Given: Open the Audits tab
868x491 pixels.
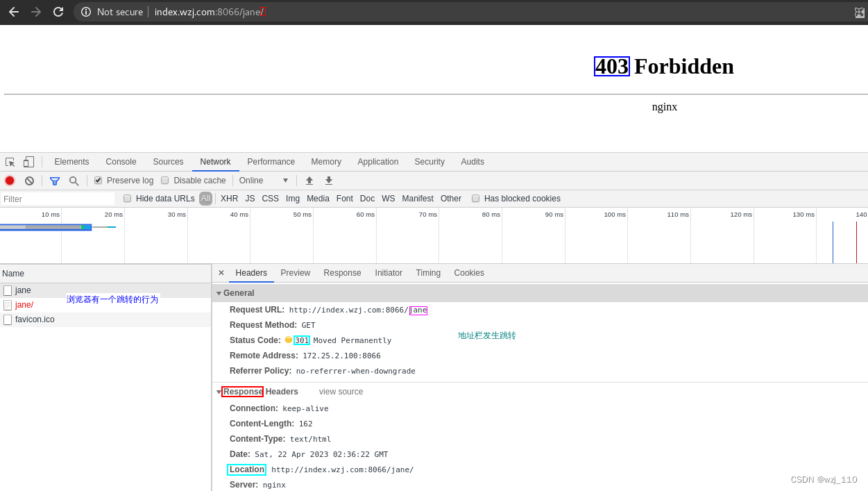Looking at the screenshot, I should click(473, 162).
